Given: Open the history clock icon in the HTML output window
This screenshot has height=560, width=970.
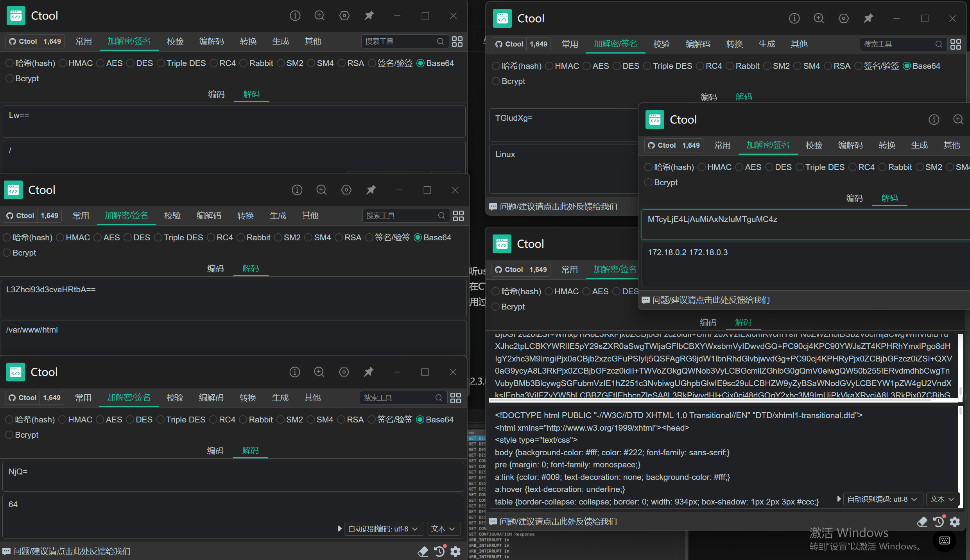Looking at the screenshot, I should [938, 522].
